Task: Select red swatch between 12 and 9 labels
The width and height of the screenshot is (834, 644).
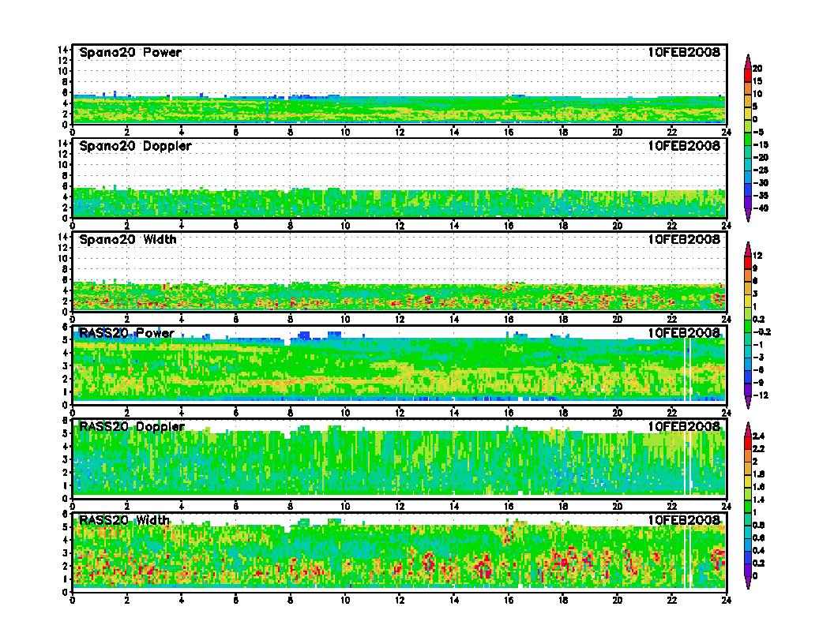Action: (x=748, y=263)
